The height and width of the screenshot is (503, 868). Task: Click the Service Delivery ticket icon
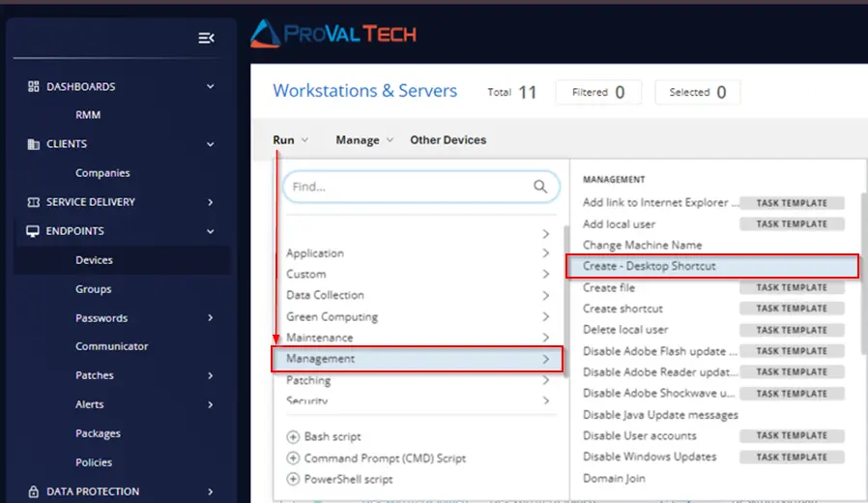coord(33,202)
